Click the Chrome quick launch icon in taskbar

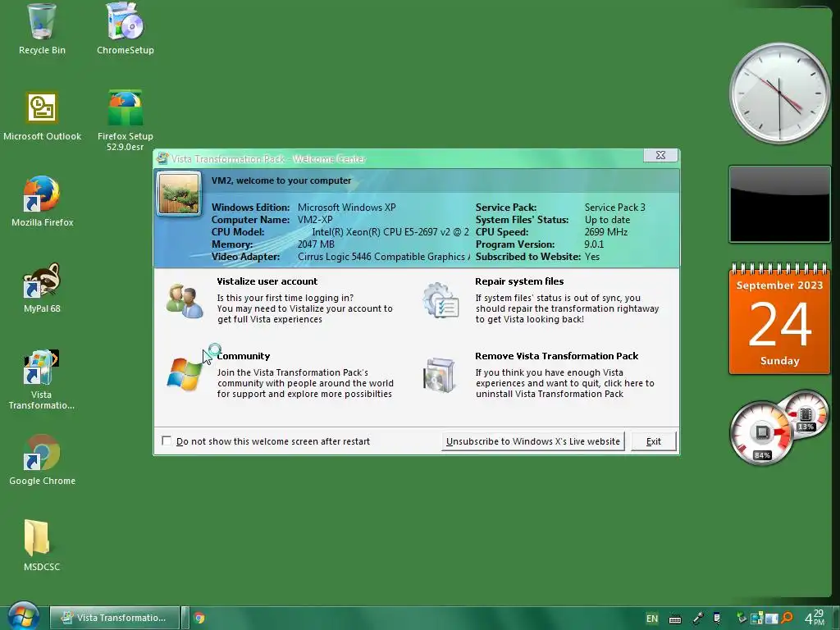tap(199, 618)
